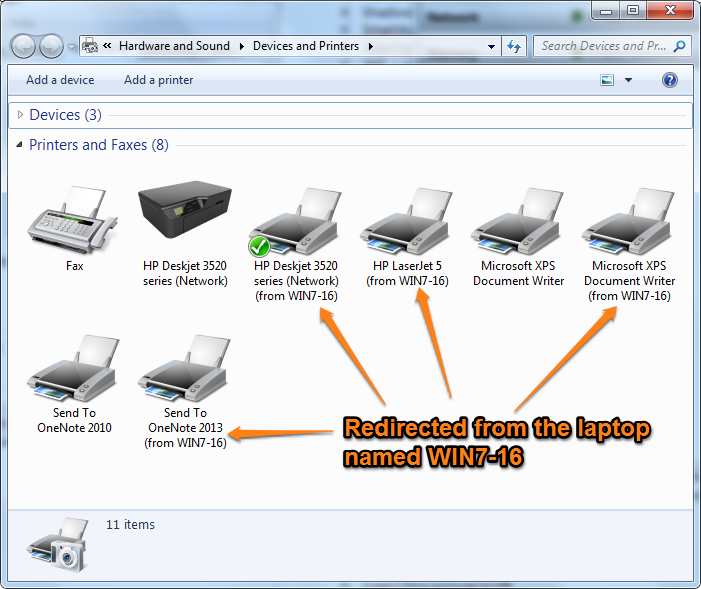Select Microsoft XPS Document Writer from WIN7-16 icon

point(628,221)
